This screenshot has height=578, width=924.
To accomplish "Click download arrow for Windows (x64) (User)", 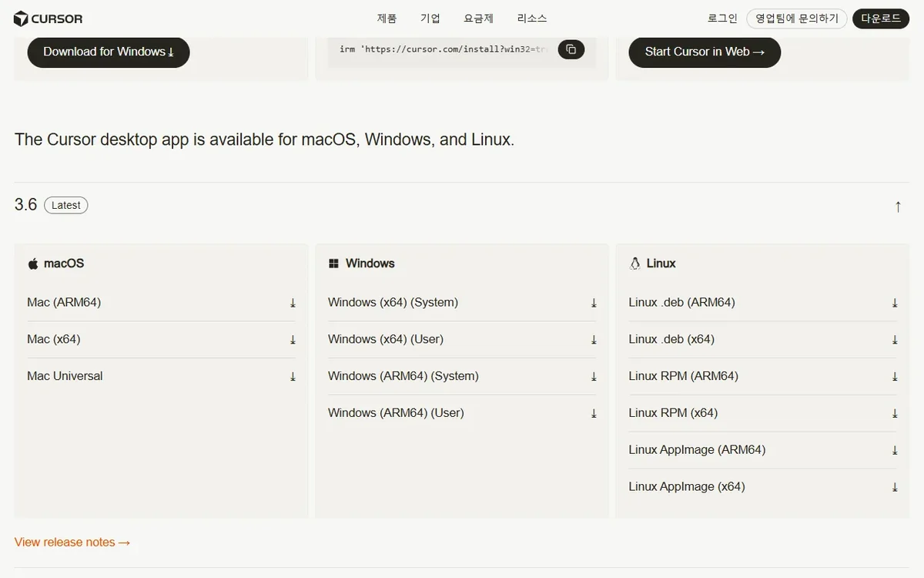I will pos(594,340).
